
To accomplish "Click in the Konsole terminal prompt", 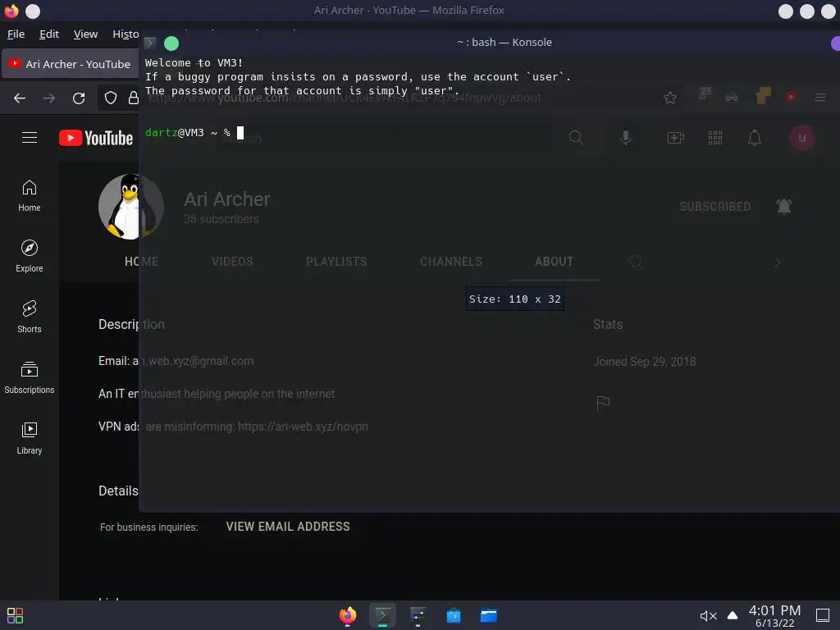I will 240,132.
